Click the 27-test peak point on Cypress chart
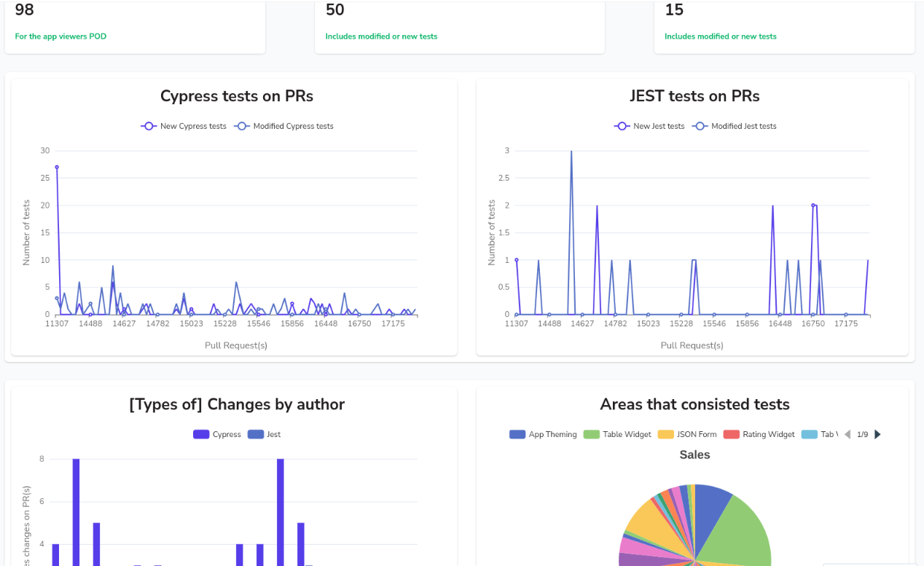The height and width of the screenshot is (566, 924). tap(57, 167)
